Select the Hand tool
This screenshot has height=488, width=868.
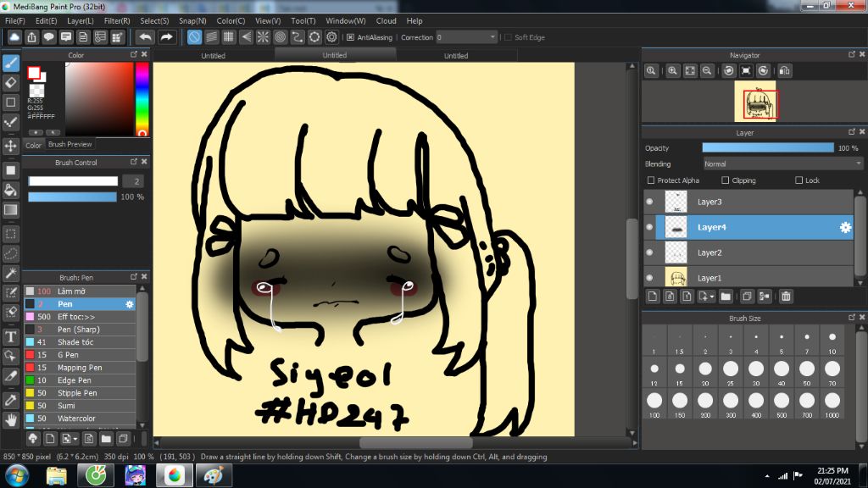coord(10,420)
